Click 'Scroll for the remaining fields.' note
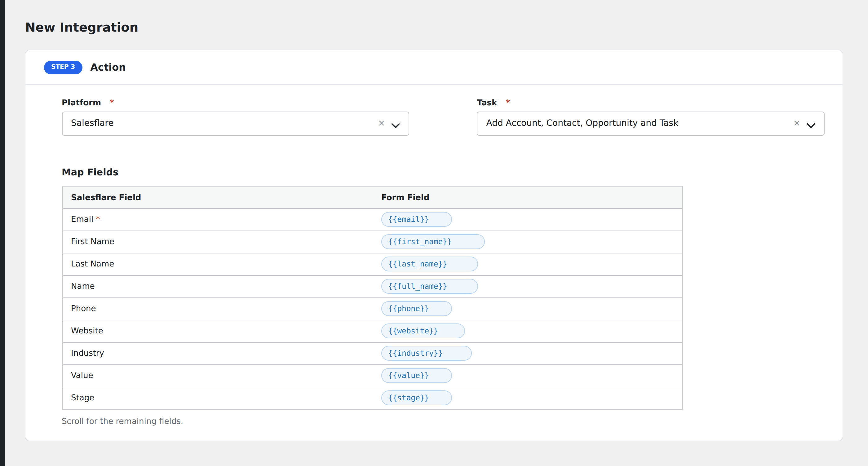Screen dimensions: 868x466 pyautogui.click(x=122, y=421)
